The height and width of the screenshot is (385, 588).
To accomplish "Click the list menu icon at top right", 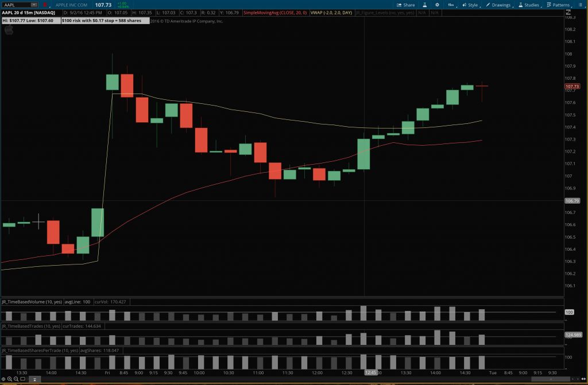I will pos(581,5).
